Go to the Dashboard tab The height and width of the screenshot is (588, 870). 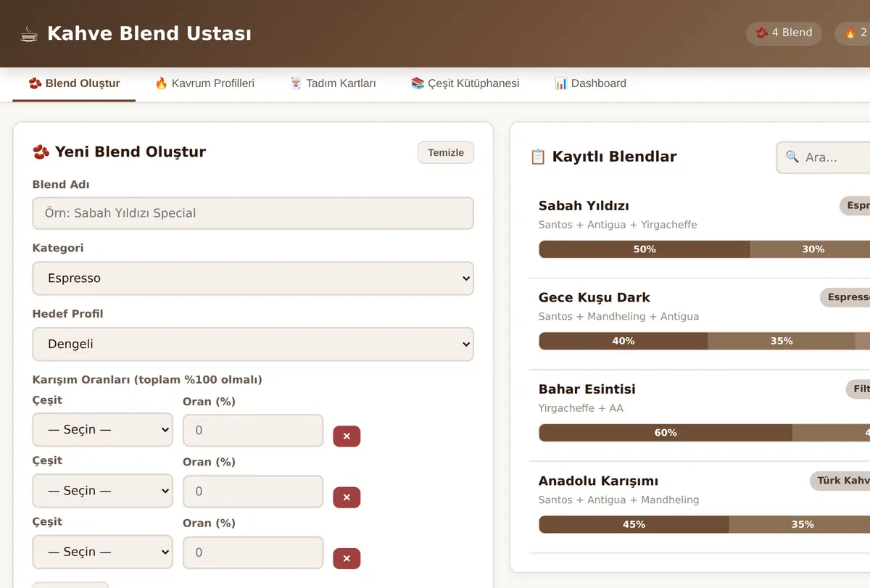pyautogui.click(x=590, y=83)
